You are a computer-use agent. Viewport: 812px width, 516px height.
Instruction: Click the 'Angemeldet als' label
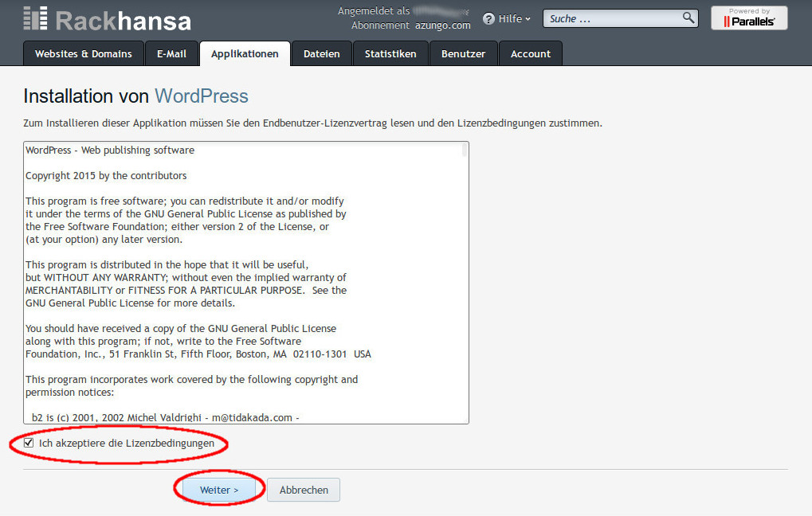click(x=374, y=11)
